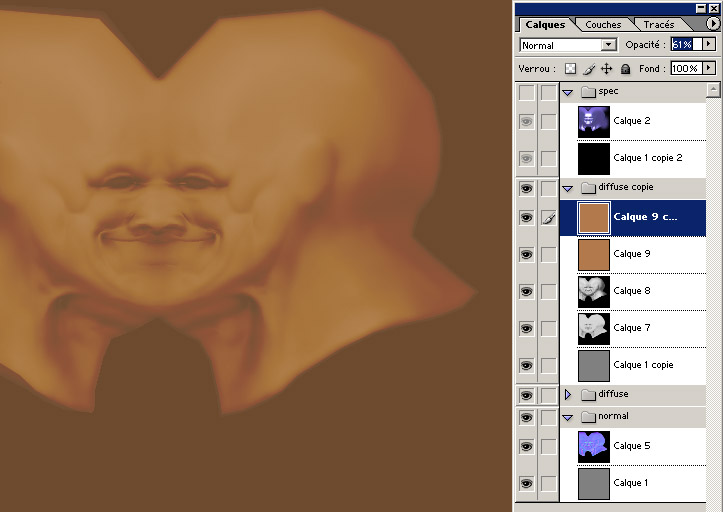This screenshot has height=512, width=723.
Task: Hide the normal group
Action: coord(527,417)
